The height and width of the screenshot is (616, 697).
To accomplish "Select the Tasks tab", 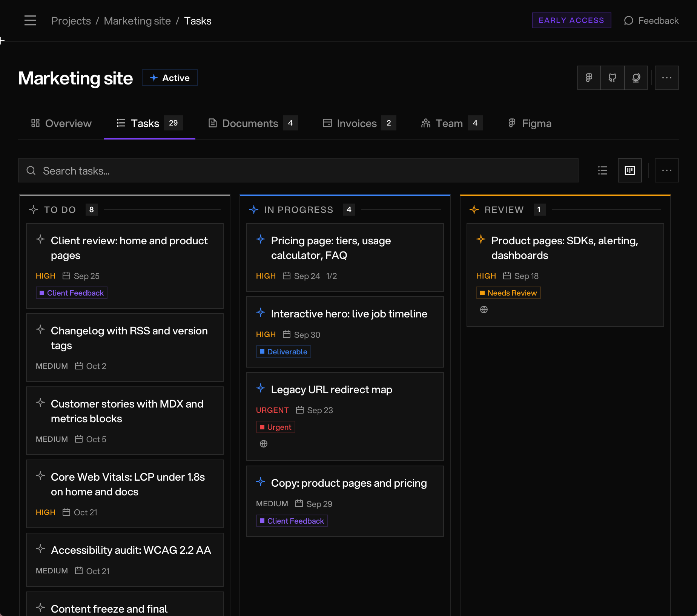I will point(150,123).
